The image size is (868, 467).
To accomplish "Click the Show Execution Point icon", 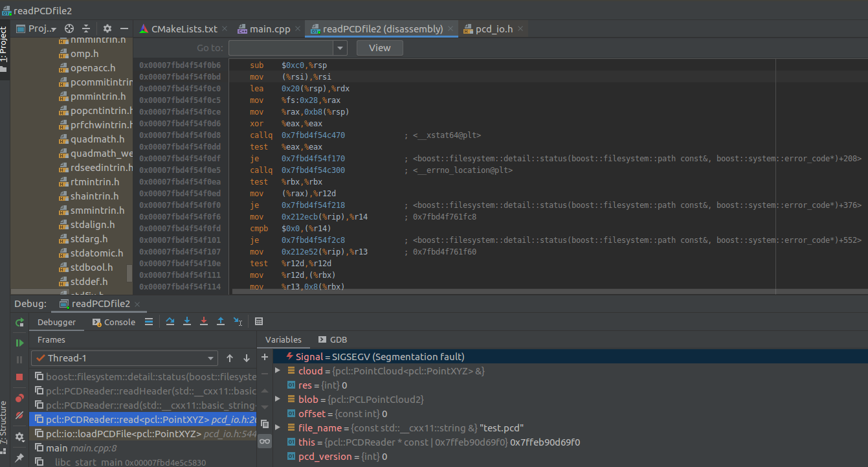I will 148,321.
